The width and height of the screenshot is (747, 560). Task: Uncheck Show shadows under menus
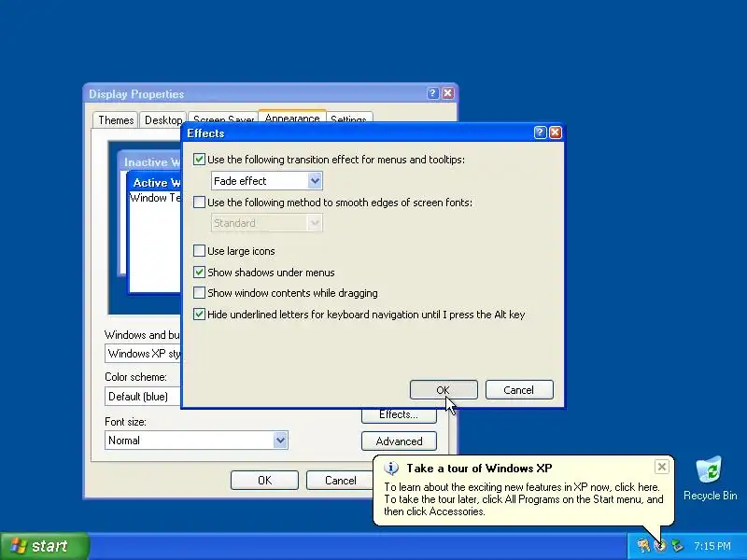[199, 273]
